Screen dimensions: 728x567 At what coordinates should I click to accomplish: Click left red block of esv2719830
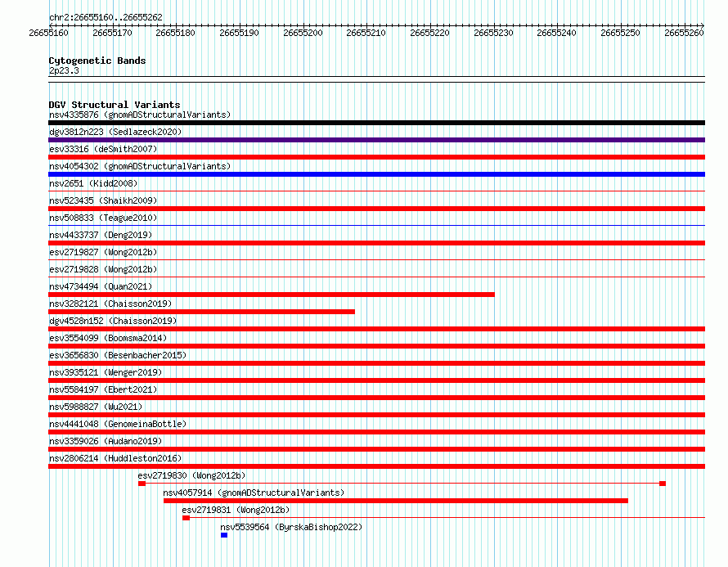pos(142,484)
